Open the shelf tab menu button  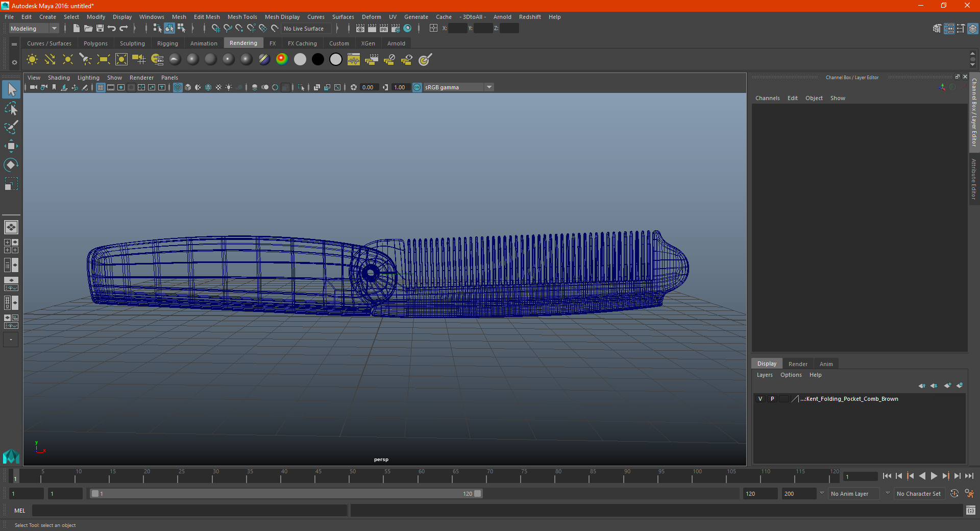coord(14,44)
